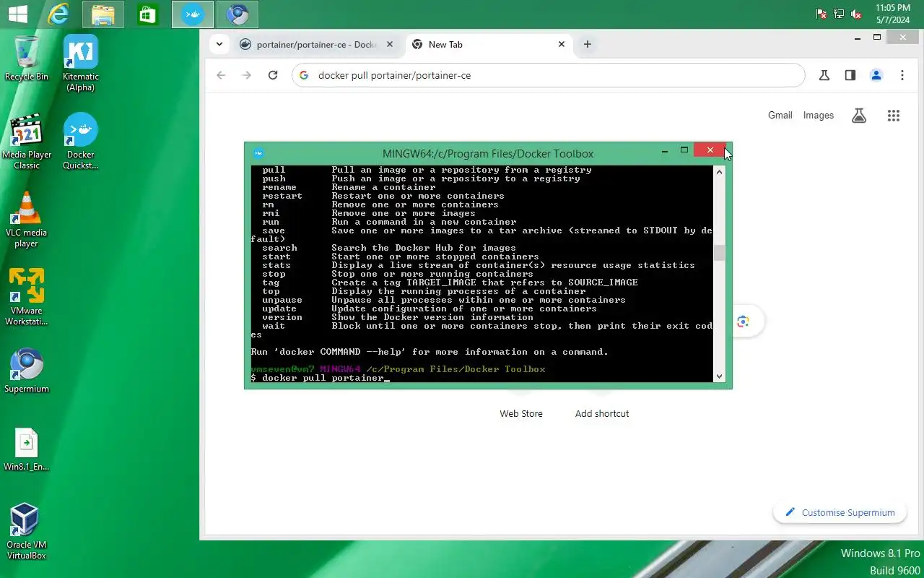Open the Chrome Labs flask toolbar icon

(x=824, y=75)
